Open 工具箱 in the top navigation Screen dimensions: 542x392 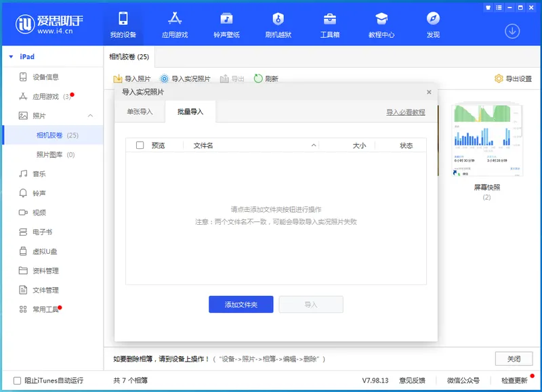click(330, 24)
